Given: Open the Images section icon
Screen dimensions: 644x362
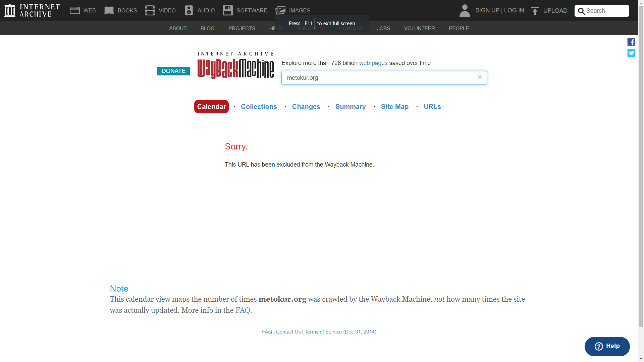Looking at the screenshot, I should point(280,10).
